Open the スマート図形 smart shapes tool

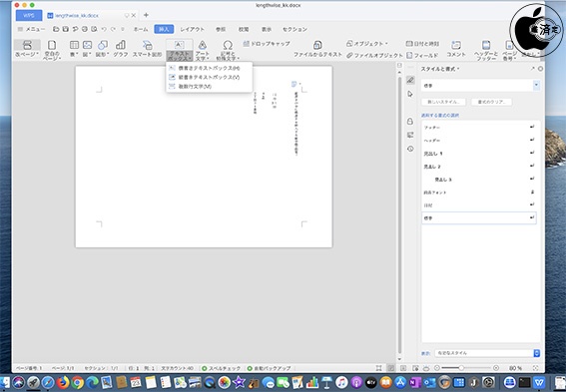click(147, 49)
